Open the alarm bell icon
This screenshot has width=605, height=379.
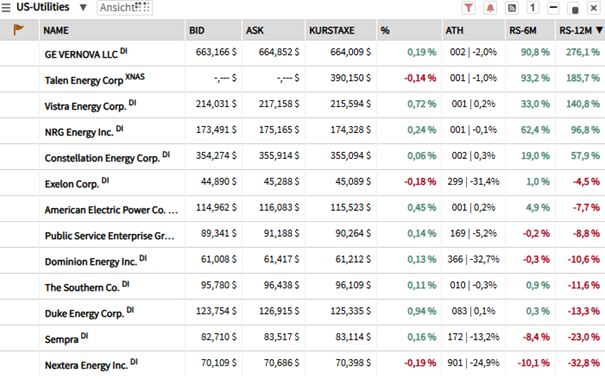[x=490, y=8]
